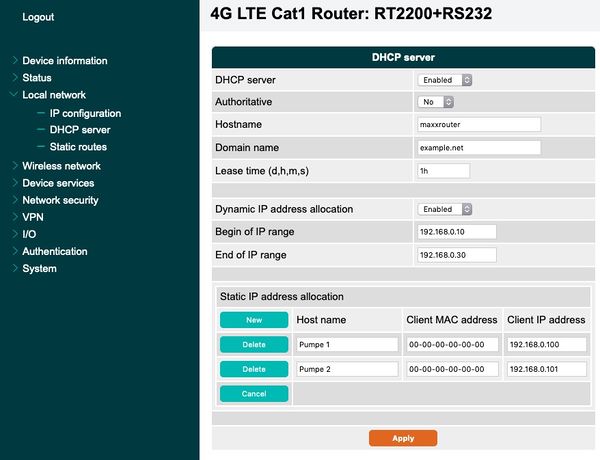This screenshot has width=600, height=460.
Task: Expand the VPN chevron
Action: pyautogui.click(x=15, y=217)
